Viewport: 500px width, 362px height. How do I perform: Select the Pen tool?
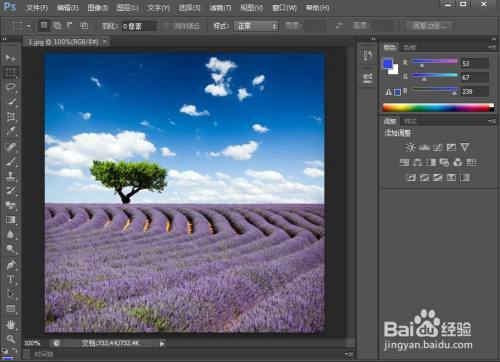[x=10, y=264]
